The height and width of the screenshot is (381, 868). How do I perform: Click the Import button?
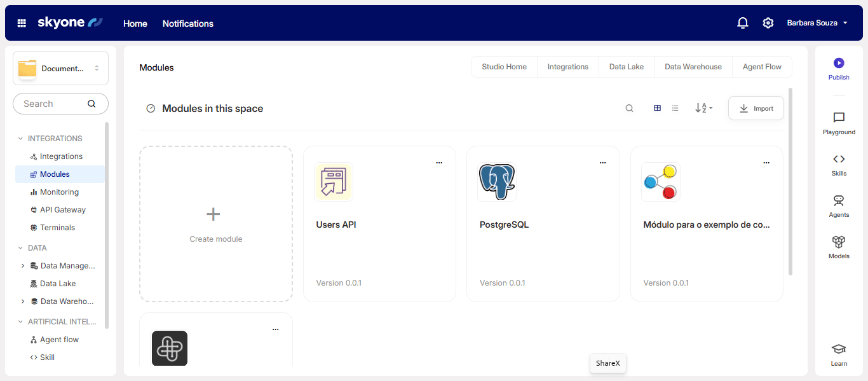pyautogui.click(x=756, y=108)
